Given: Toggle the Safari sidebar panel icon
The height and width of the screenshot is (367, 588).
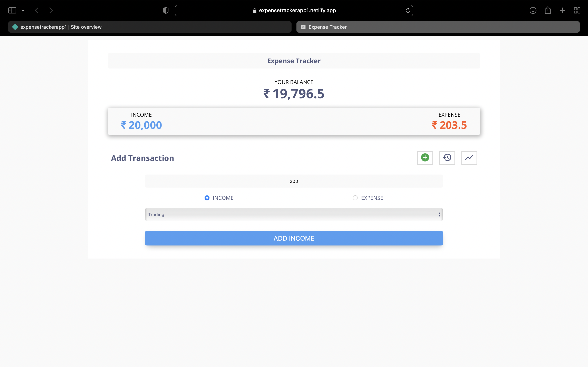Looking at the screenshot, I should click(12, 10).
